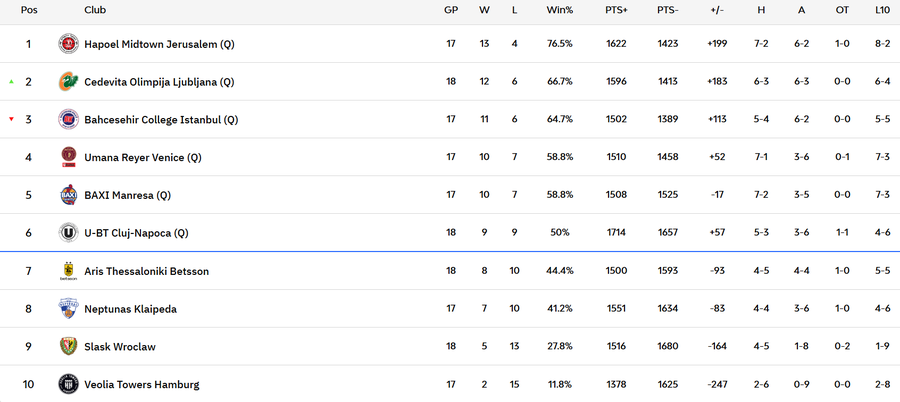Viewport: 900px width, 402px height.
Task: Click the Slask Wroclaw team logo
Action: click(69, 347)
